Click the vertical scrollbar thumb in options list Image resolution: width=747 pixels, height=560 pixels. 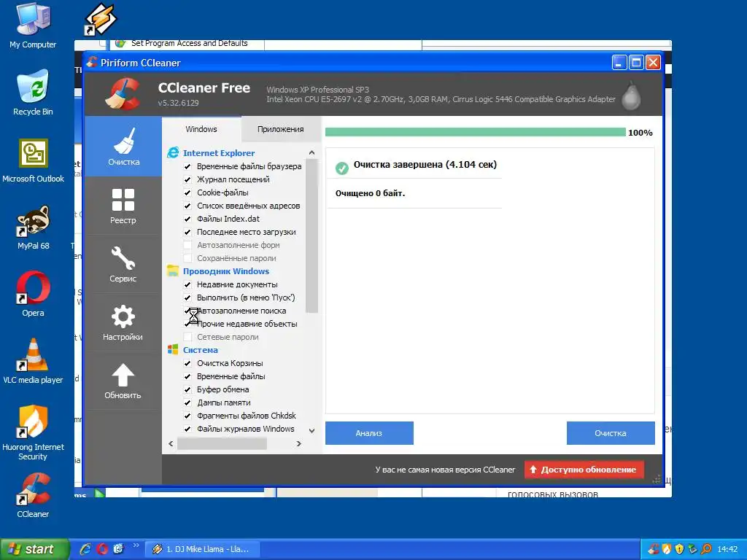(x=311, y=236)
